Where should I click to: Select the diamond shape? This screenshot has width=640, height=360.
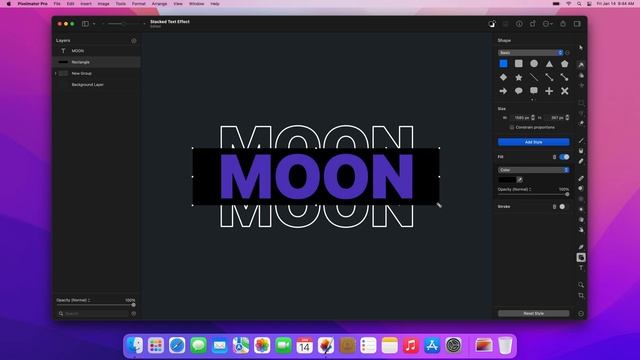coord(503,77)
